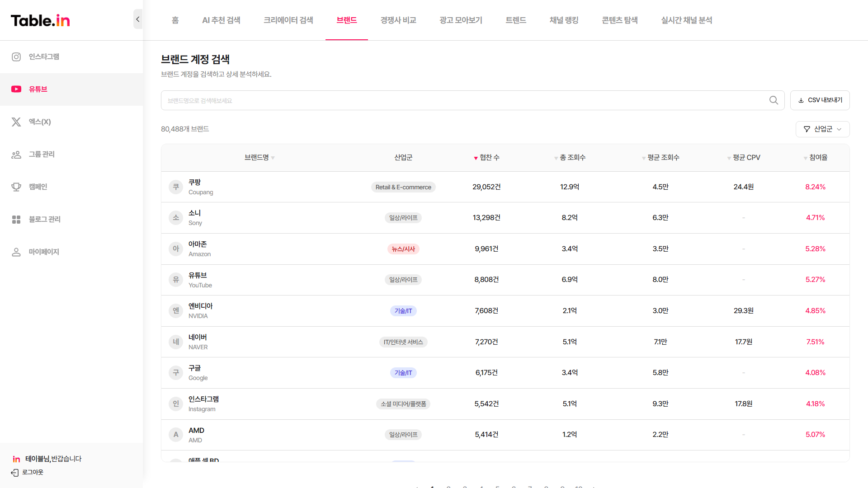Viewport: 868px width, 488px height.
Task: Click 테이블님,반갑습니다 user greeting
Action: (x=53, y=459)
